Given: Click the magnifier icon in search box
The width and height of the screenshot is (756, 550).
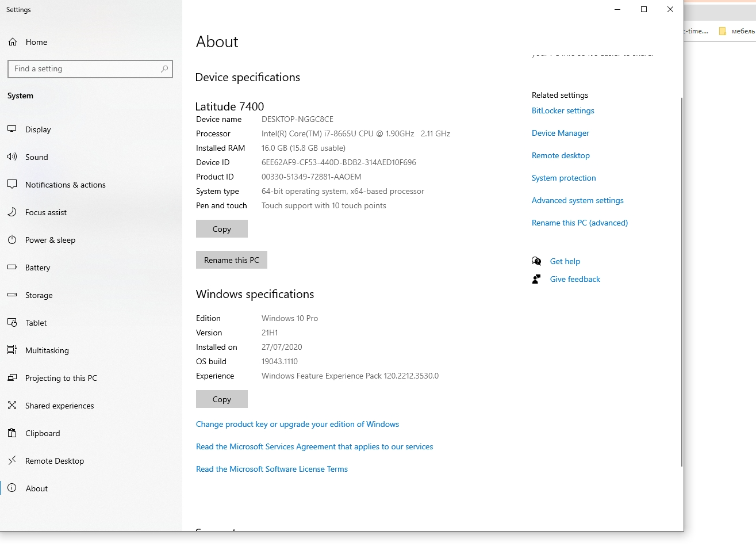Looking at the screenshot, I should coord(164,69).
